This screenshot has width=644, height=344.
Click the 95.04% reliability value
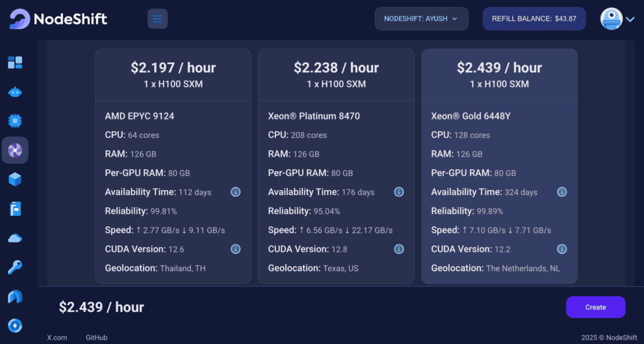[326, 211]
